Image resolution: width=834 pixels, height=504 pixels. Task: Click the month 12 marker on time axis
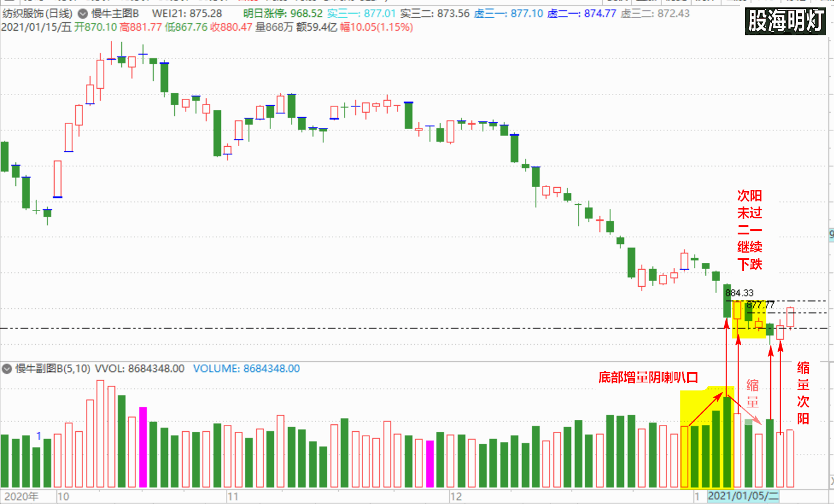coord(456,497)
